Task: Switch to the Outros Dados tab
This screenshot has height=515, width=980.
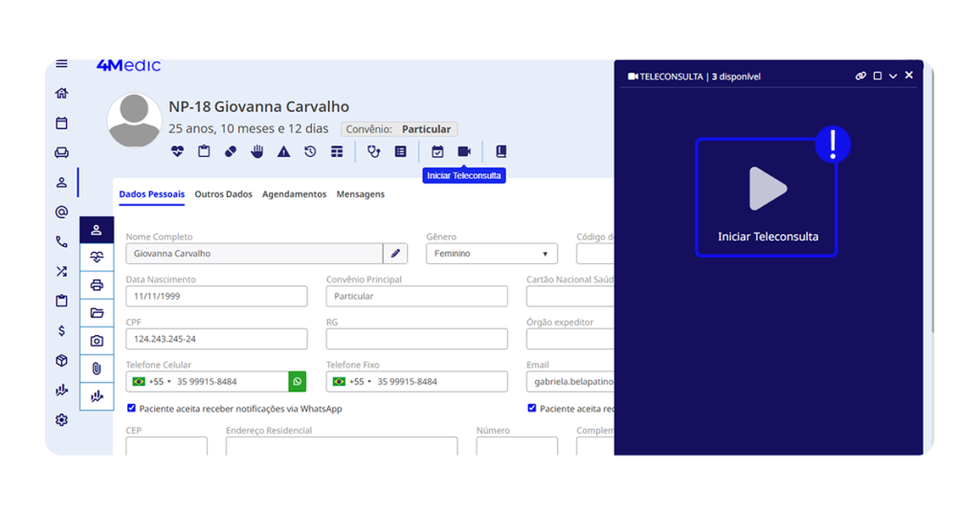Action: pos(223,194)
